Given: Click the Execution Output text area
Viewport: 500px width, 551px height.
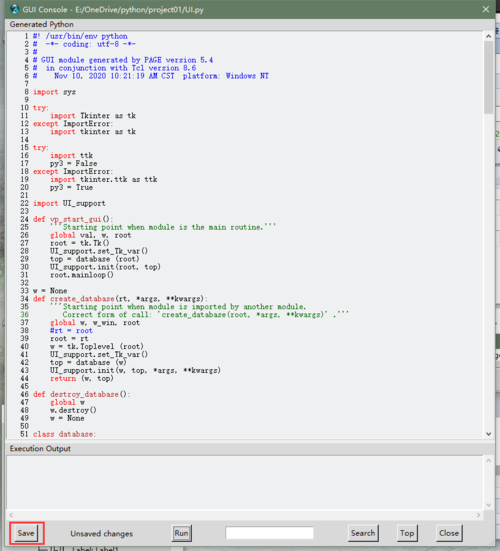Looking at the screenshot, I should (x=245, y=482).
